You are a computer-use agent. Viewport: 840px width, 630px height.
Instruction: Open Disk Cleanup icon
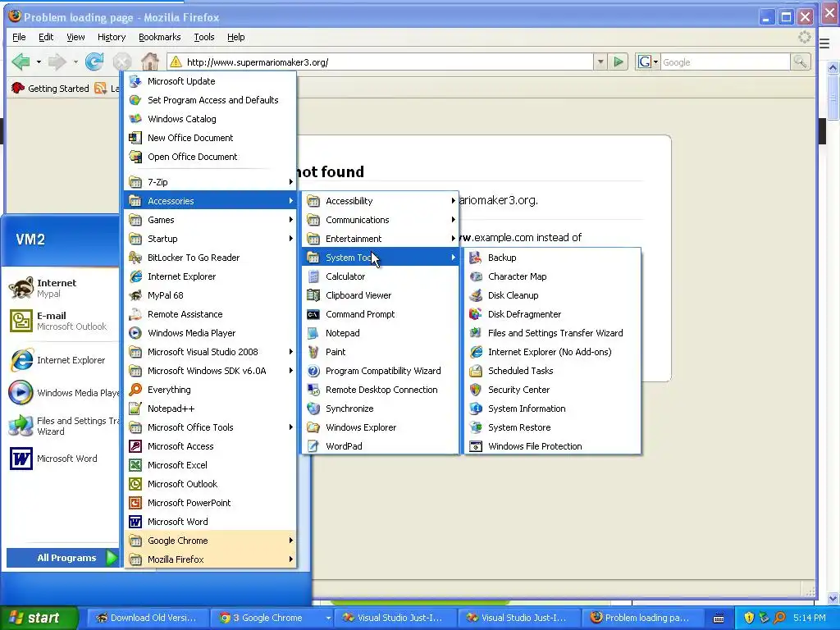pyautogui.click(x=476, y=295)
